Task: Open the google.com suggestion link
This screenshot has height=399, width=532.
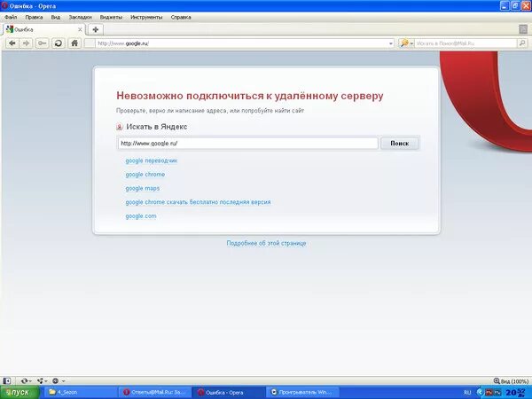Action: point(141,216)
